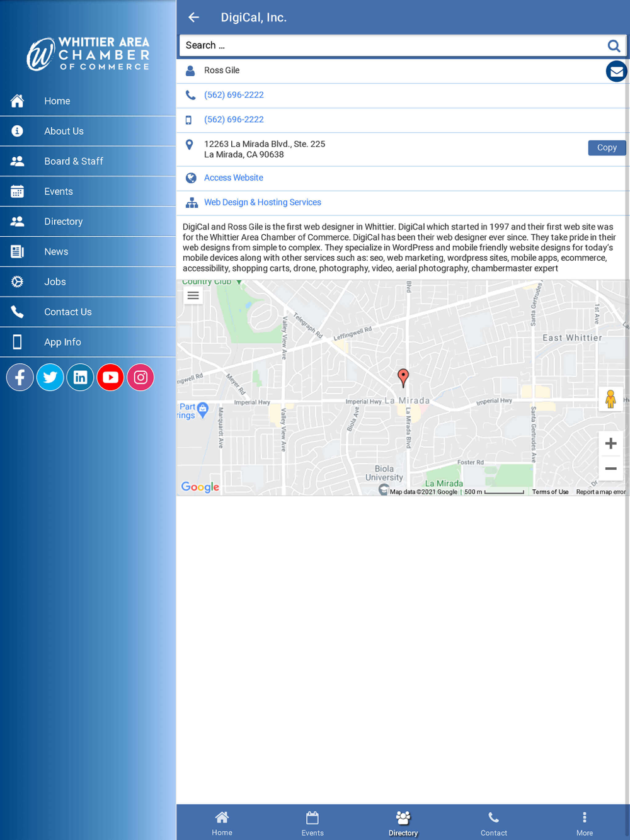Switch to Events bottom tab
630x840 pixels.
[312, 823]
